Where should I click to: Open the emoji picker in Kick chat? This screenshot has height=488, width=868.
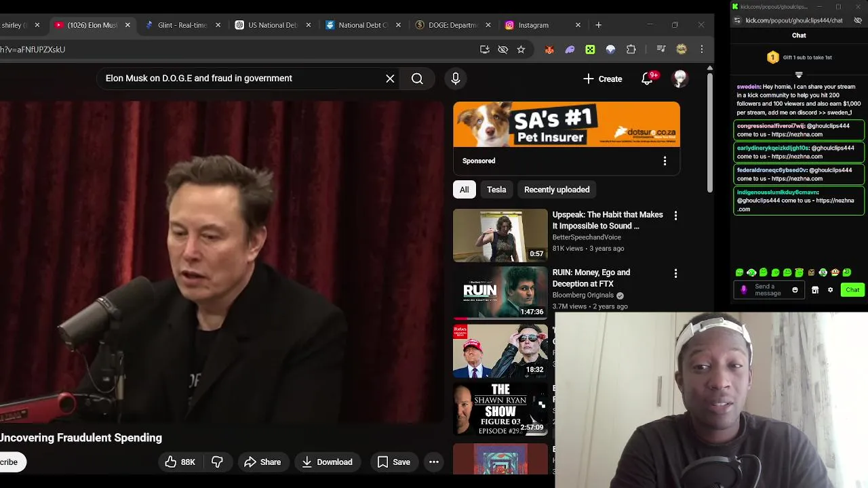click(x=795, y=290)
